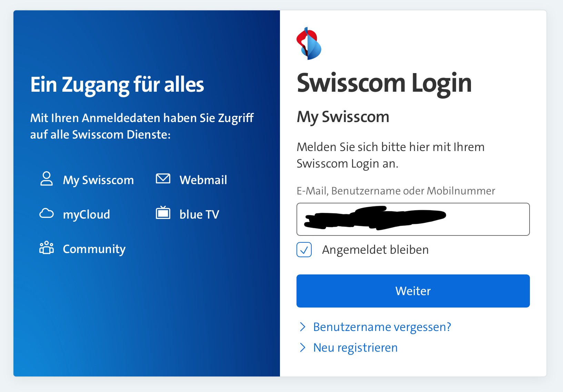Viewport: 563px width, 392px height.
Task: Click the "Angemeldet bleiben" label text
Action: coord(375,250)
